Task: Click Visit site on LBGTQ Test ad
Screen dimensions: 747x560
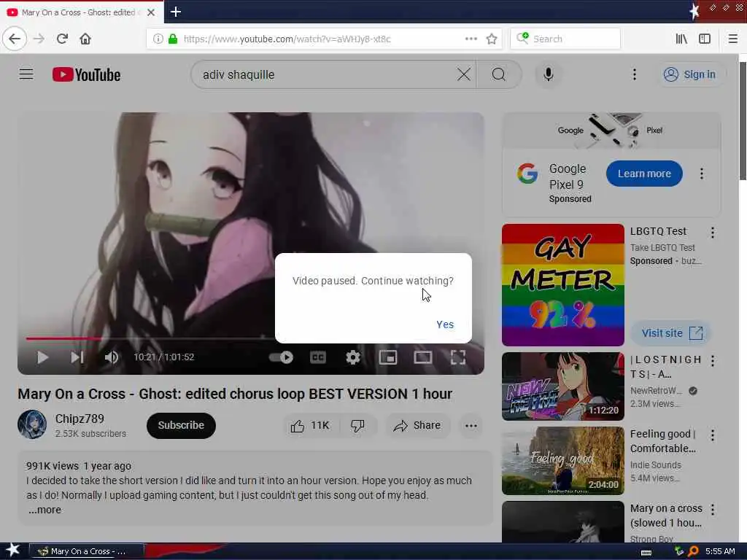Action: 671,332
